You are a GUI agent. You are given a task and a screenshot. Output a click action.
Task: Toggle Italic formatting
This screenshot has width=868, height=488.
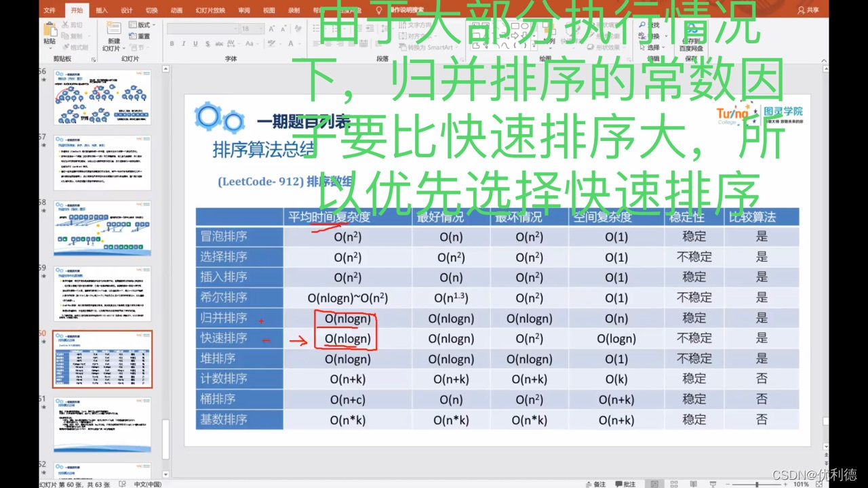click(184, 43)
